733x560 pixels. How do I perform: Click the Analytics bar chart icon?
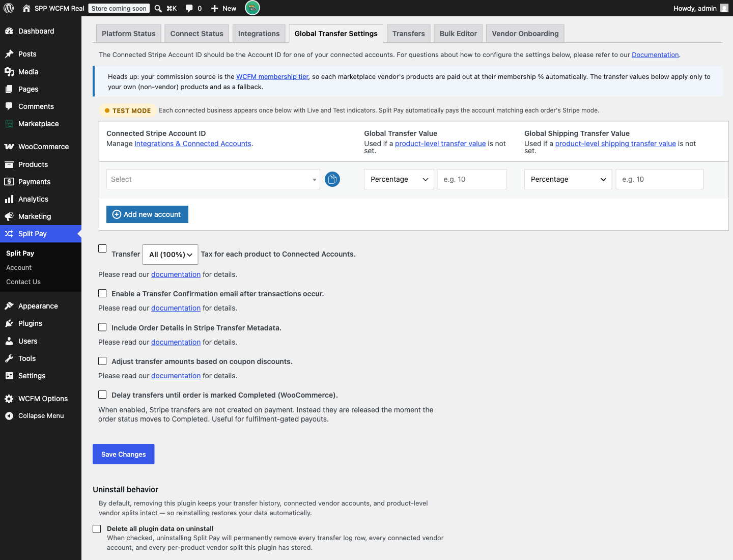point(9,199)
